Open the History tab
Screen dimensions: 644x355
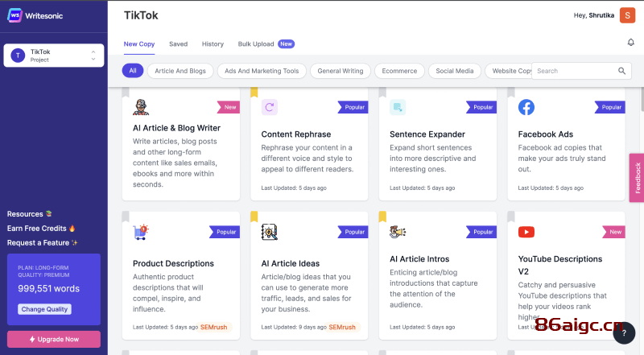[213, 44]
